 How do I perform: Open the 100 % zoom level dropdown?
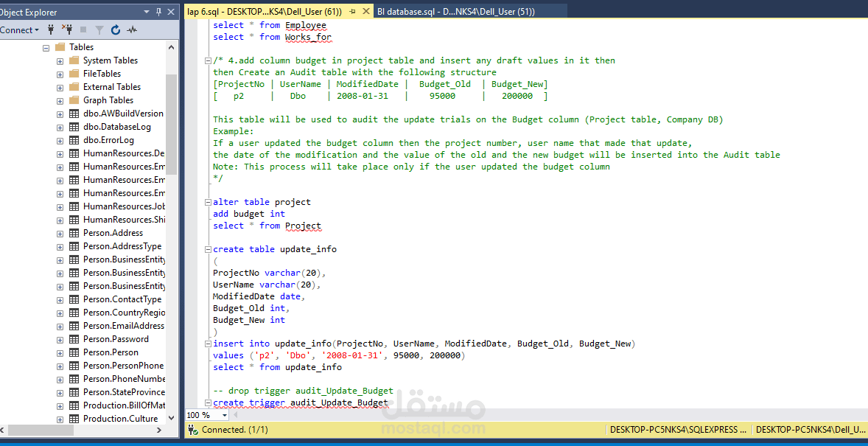[x=224, y=415]
